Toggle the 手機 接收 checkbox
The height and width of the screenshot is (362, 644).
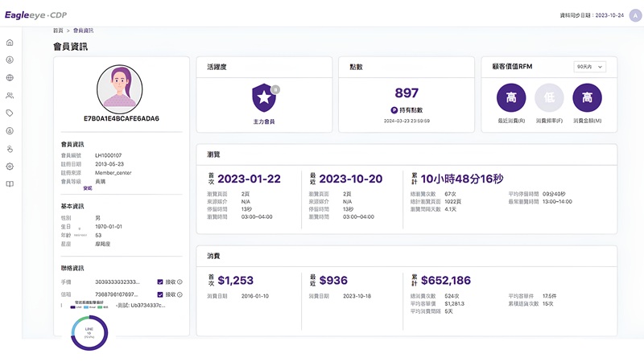[x=161, y=282]
